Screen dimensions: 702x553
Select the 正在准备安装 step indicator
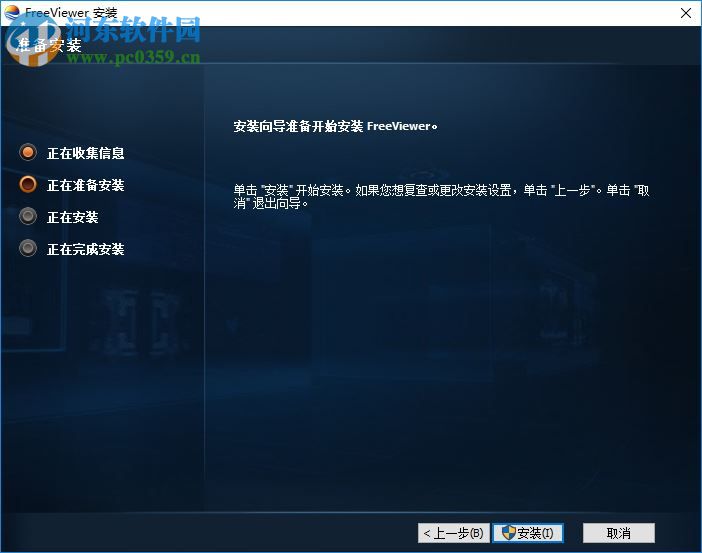[x=28, y=184]
